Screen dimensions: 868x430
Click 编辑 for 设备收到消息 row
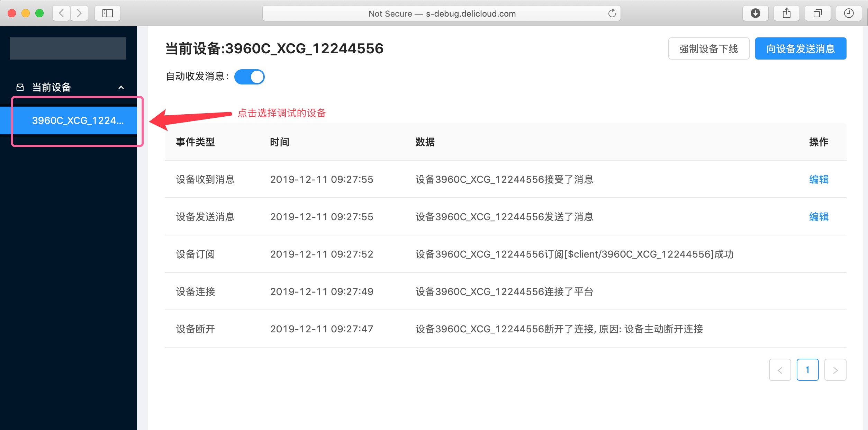coord(819,179)
